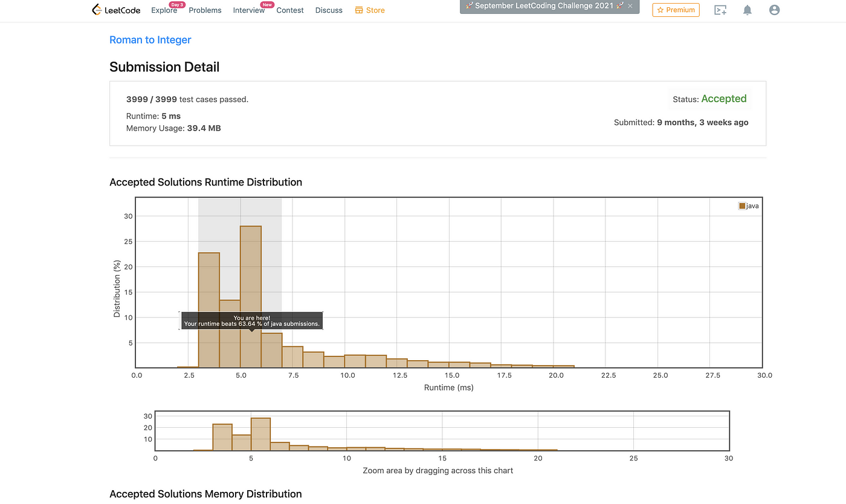Click the 'Submission Detail' heading

(x=164, y=67)
